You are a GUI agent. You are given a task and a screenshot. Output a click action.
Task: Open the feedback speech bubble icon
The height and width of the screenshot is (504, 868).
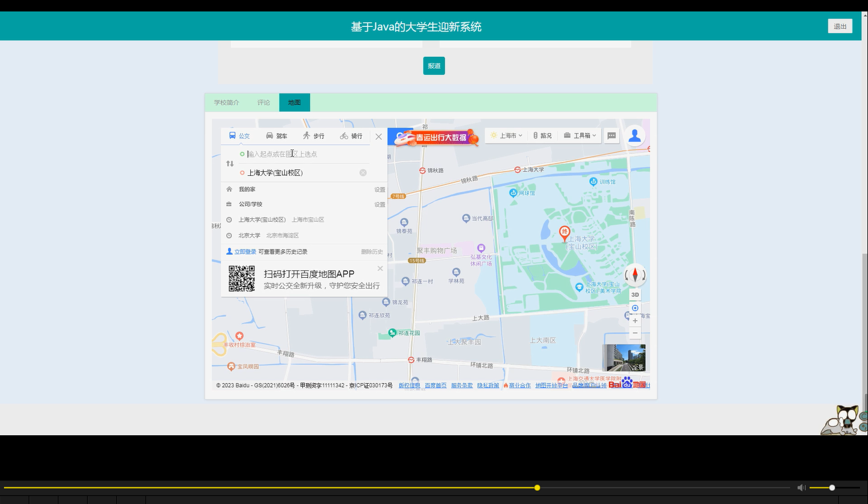pyautogui.click(x=611, y=135)
